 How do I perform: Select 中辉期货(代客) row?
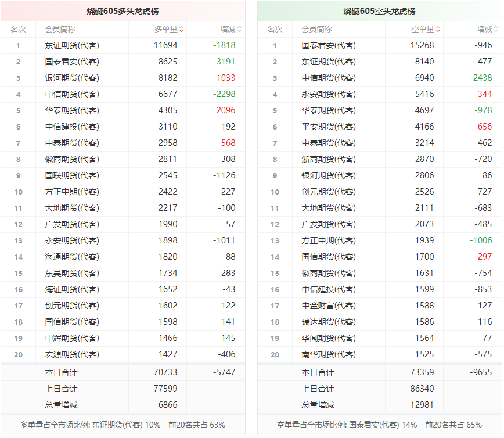pyautogui.click(x=123, y=338)
